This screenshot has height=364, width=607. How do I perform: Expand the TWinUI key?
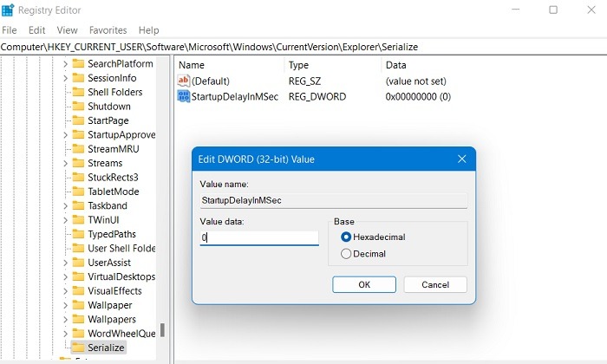(65, 220)
